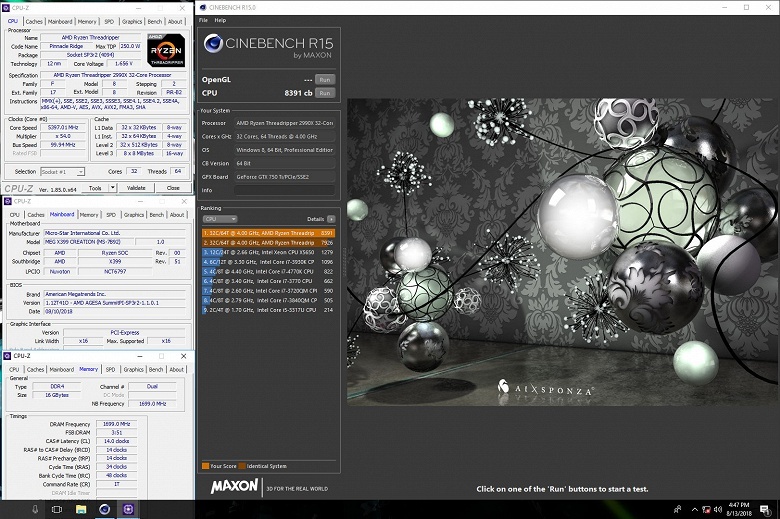Switch to Cinebench via its taskbar icon
Screen dimensions: 780x519
pos(105,509)
